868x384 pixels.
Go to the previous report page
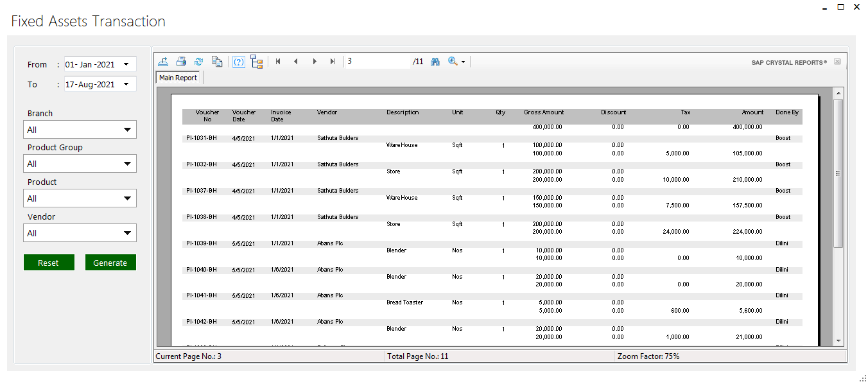point(296,62)
